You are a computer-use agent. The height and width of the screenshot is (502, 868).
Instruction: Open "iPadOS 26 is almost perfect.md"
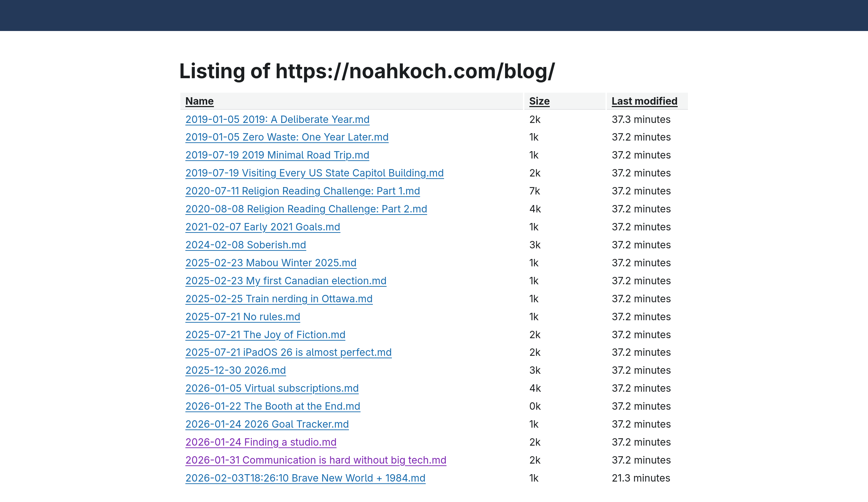pos(288,352)
